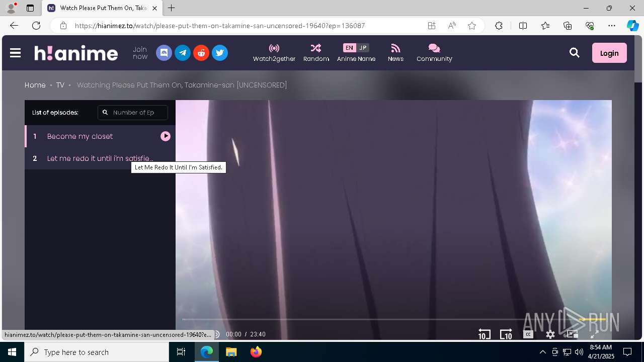Open the browser profile icon
Viewport: 644px width, 362px height.
pos(11,8)
